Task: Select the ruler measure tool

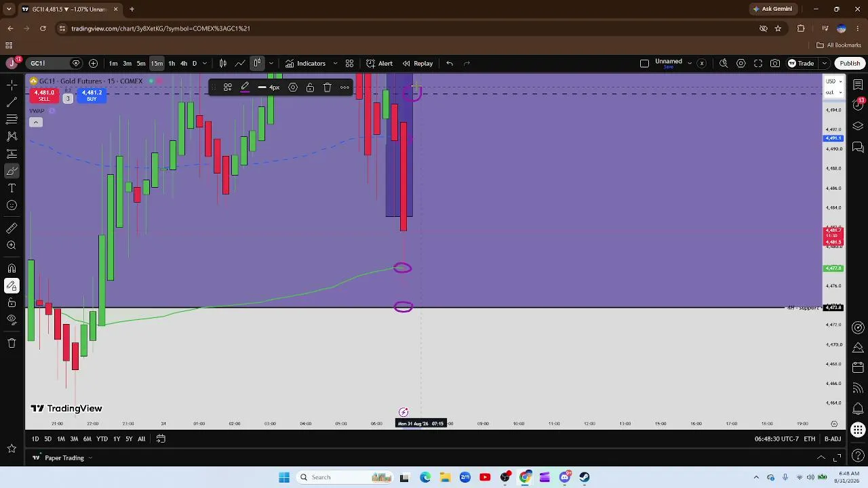Action: [x=12, y=228]
